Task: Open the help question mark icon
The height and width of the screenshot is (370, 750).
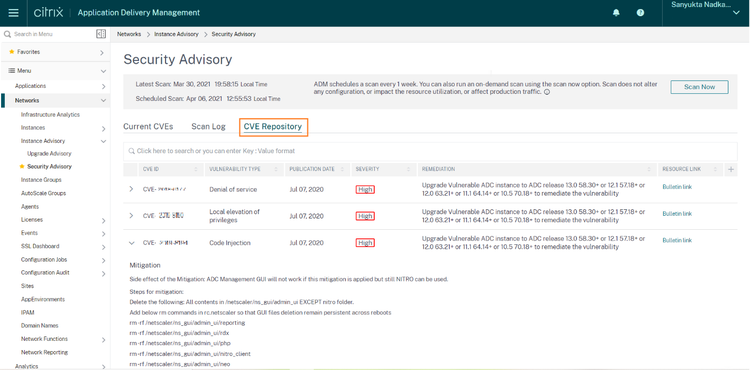Action: (x=640, y=13)
